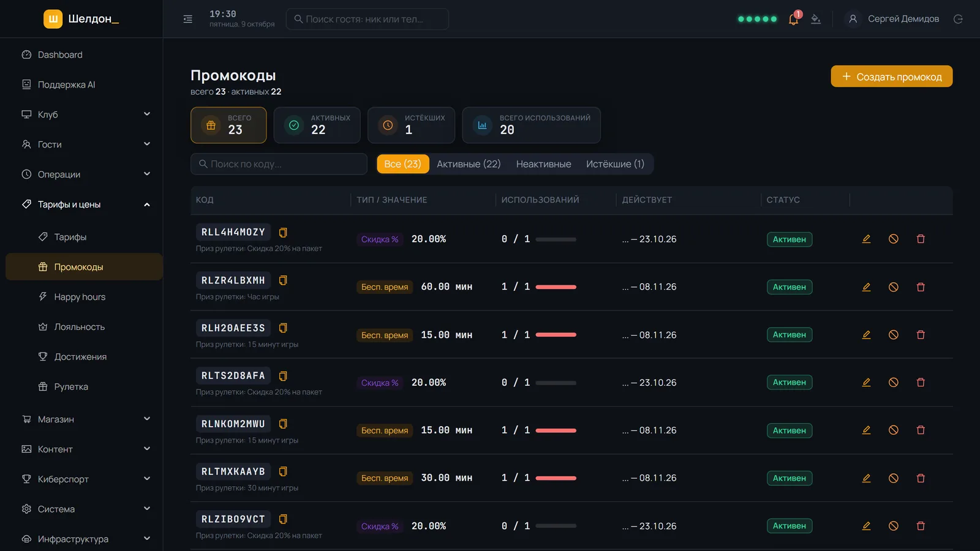The image size is (980, 551).
Task: Switch to Неактивные filter tab
Action: point(543,164)
